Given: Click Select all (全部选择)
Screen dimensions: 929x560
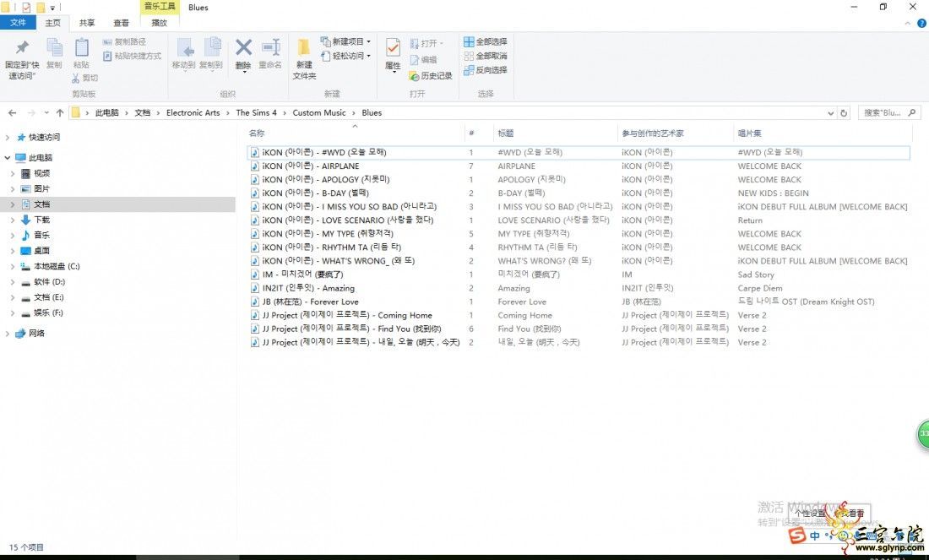Looking at the screenshot, I should 486,41.
